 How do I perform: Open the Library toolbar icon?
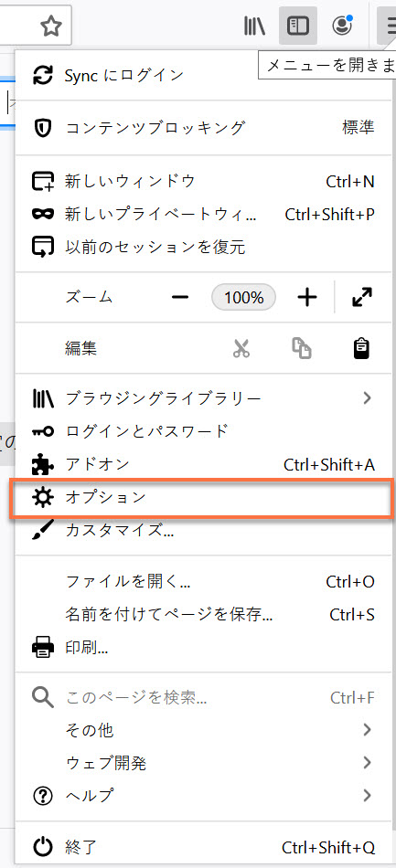click(255, 26)
